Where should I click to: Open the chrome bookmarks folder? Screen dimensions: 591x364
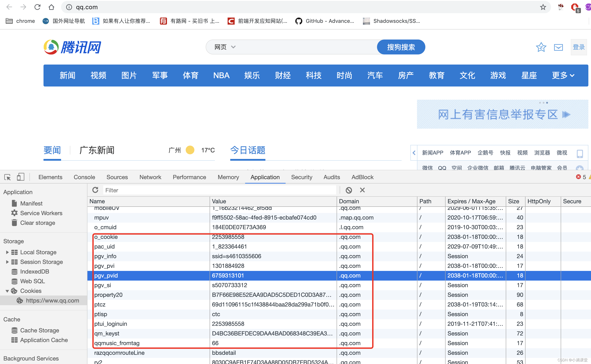(x=20, y=21)
